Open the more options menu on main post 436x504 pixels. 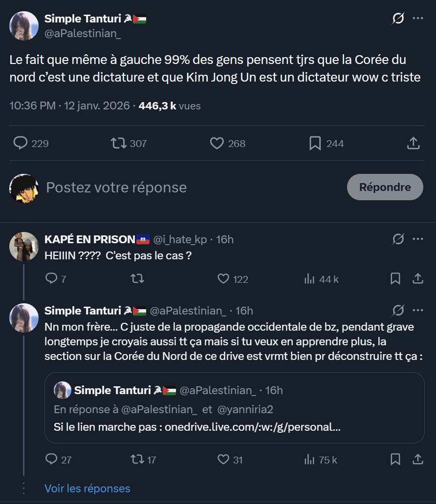pyautogui.click(x=418, y=19)
